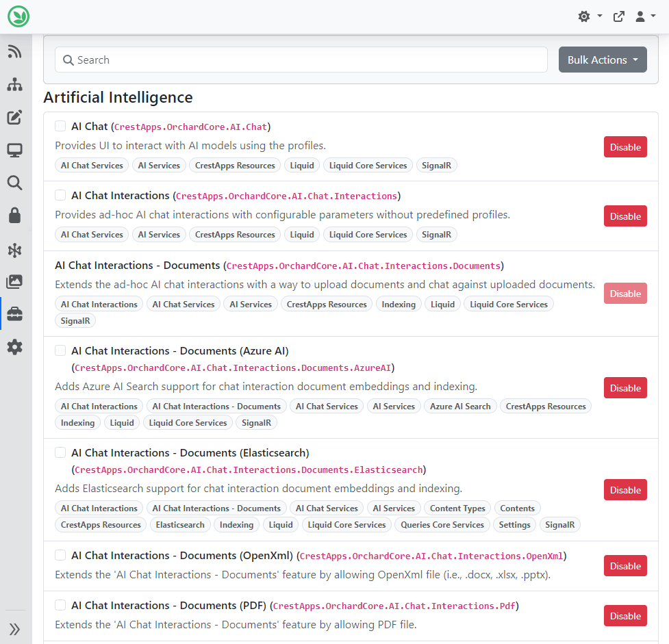Image resolution: width=669 pixels, height=644 pixels.
Task: Click the Queries Core Services tag
Action: click(442, 525)
